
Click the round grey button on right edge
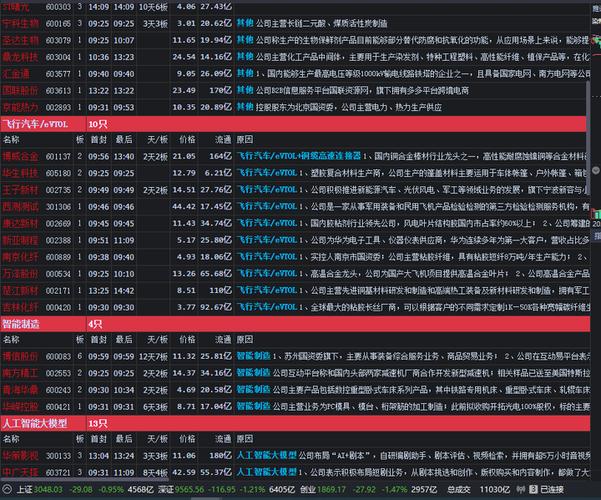596,170
